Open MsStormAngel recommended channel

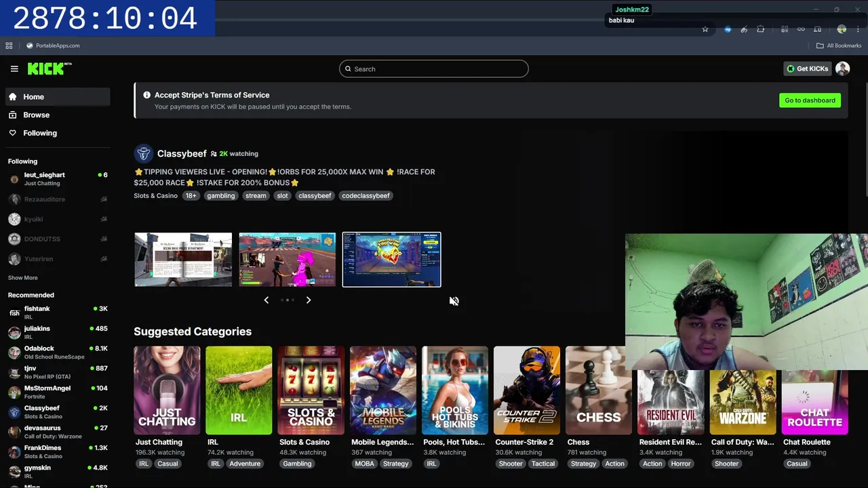coord(58,392)
